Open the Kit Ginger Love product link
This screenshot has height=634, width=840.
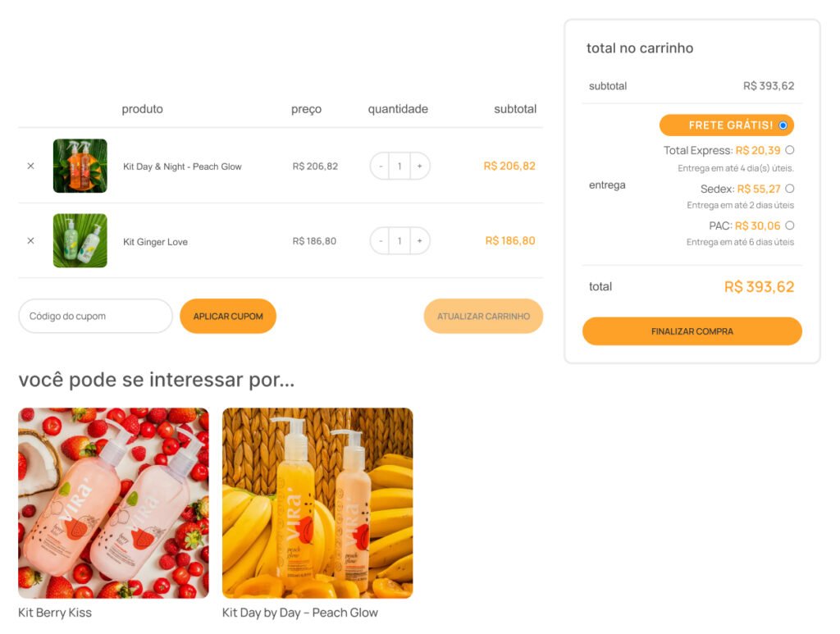coord(155,242)
